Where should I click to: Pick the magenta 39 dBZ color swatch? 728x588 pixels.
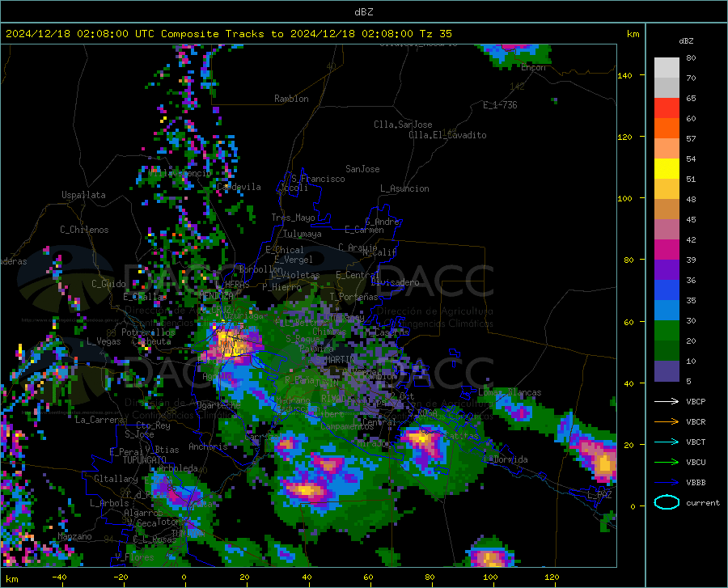667,250
